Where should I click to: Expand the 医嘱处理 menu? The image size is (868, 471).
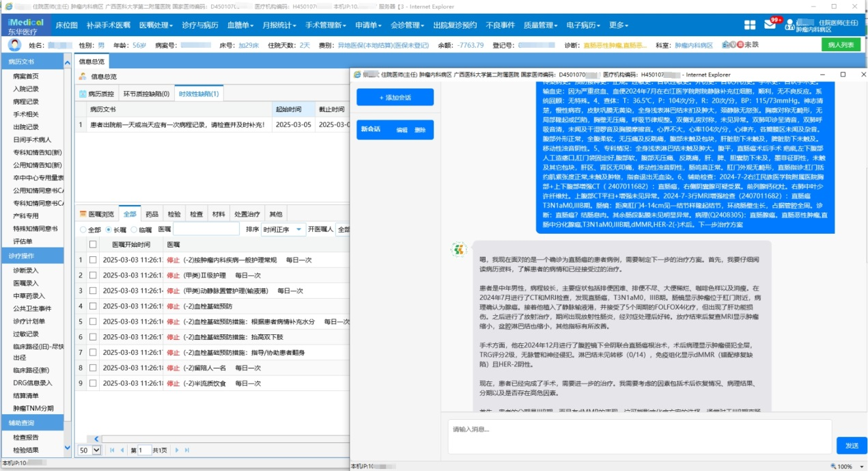(x=156, y=25)
